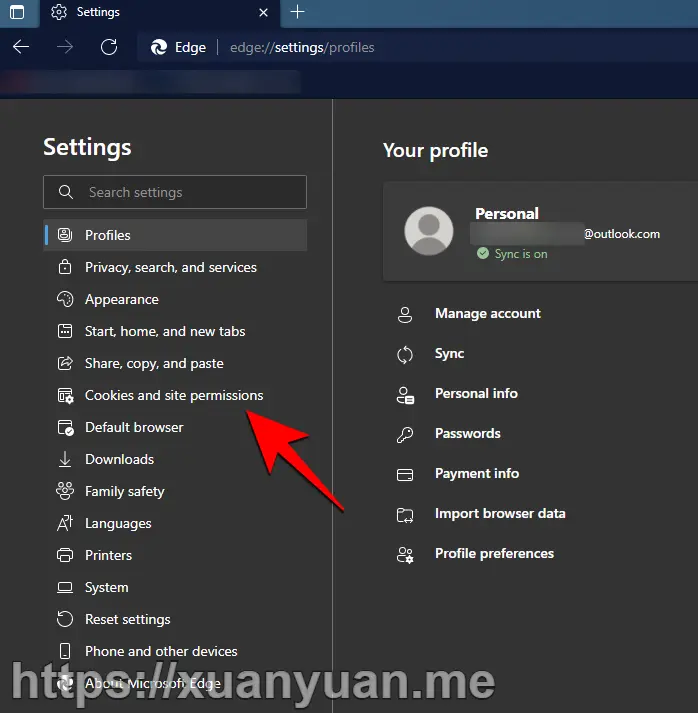Screen dimensions: 698x713
Task: Open Payment info
Action: coord(477,473)
